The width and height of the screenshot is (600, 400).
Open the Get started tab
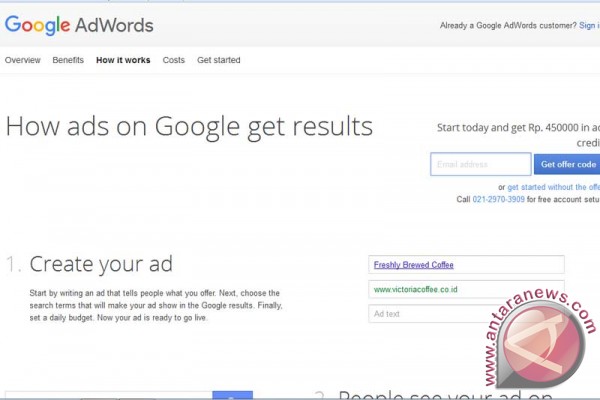coord(219,60)
